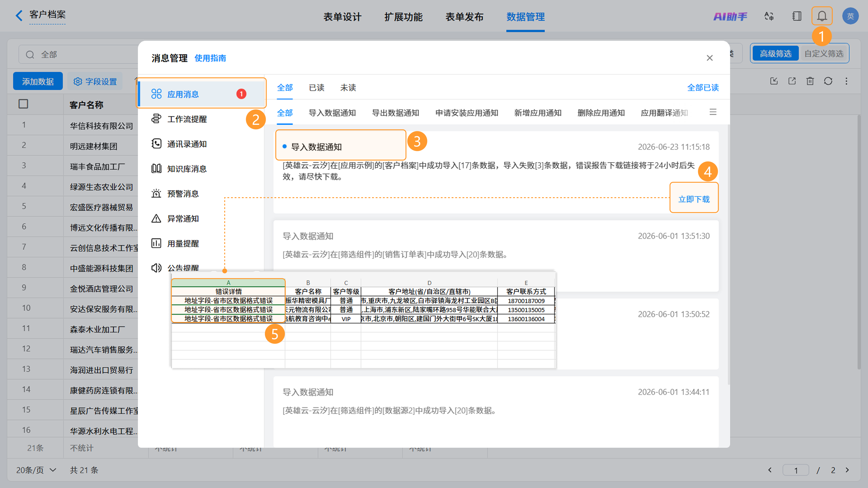
Task: Expand the notification type list menu icon
Action: point(713,112)
